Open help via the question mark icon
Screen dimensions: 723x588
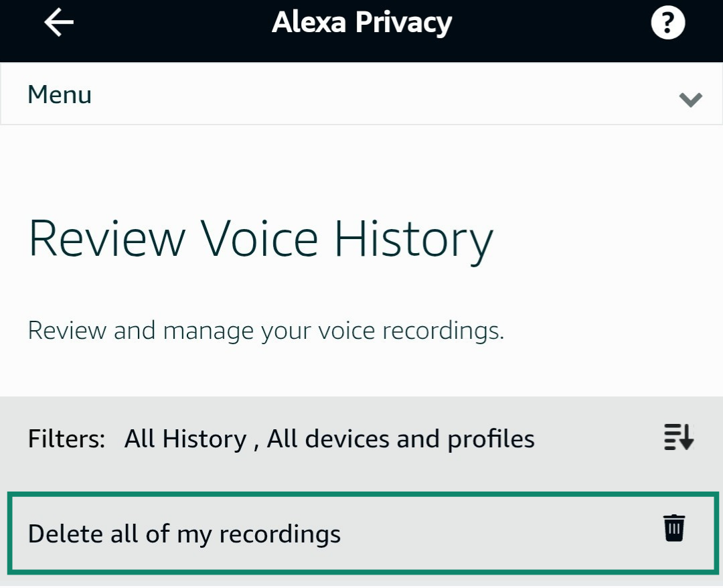click(x=667, y=24)
